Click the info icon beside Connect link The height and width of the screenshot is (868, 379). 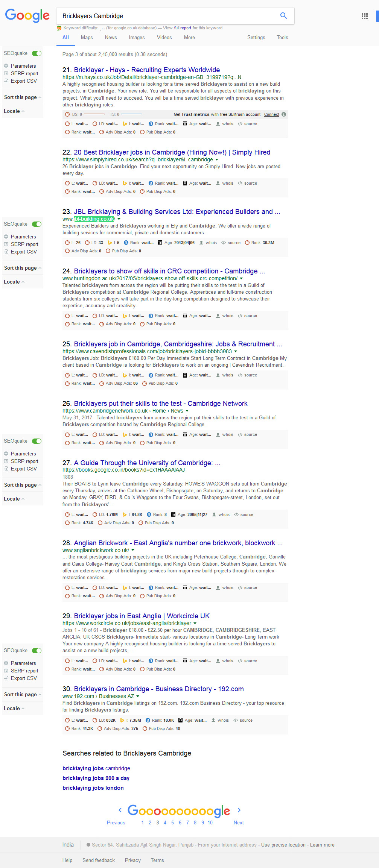tap(284, 114)
